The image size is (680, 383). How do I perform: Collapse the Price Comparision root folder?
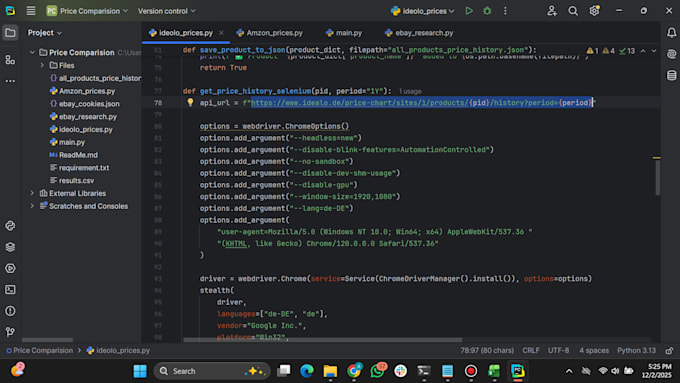tap(32, 52)
